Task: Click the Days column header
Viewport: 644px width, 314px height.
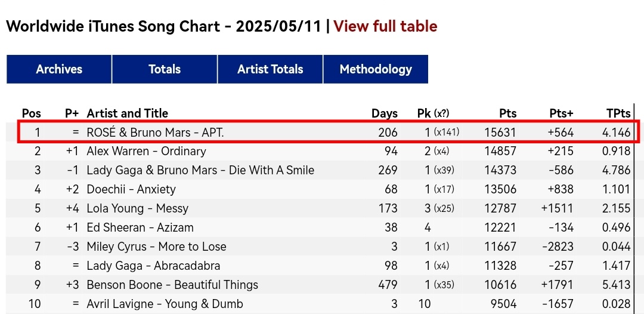Action: click(385, 113)
